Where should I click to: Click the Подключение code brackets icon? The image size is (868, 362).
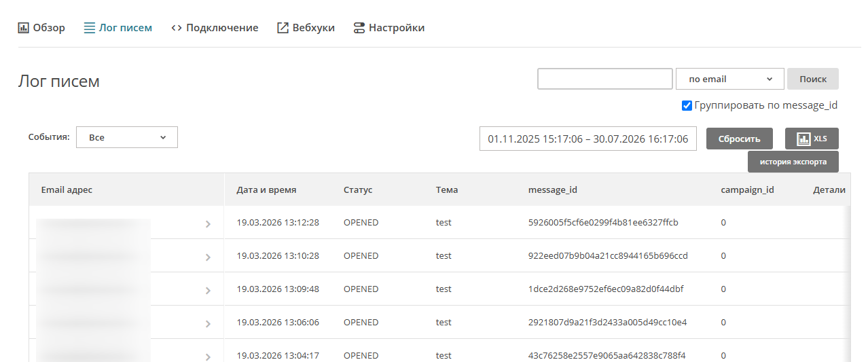click(177, 28)
